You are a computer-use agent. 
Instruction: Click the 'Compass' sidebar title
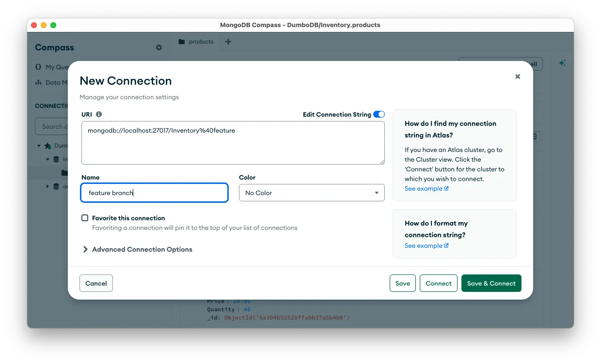(x=54, y=47)
